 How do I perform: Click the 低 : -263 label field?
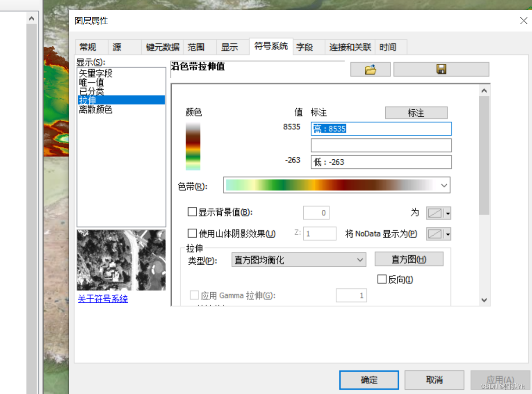381,162
